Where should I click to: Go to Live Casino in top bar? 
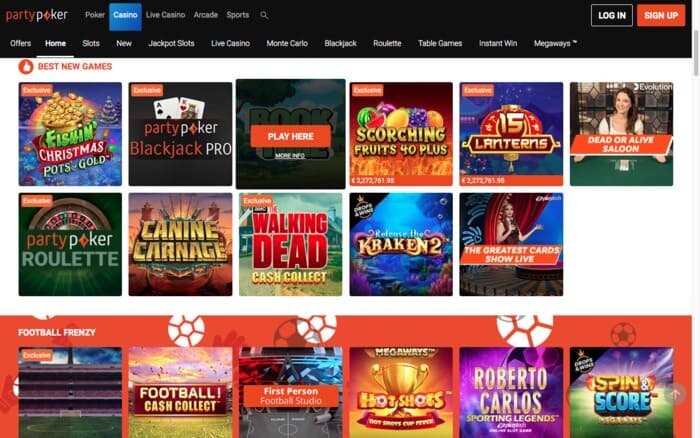tap(165, 15)
